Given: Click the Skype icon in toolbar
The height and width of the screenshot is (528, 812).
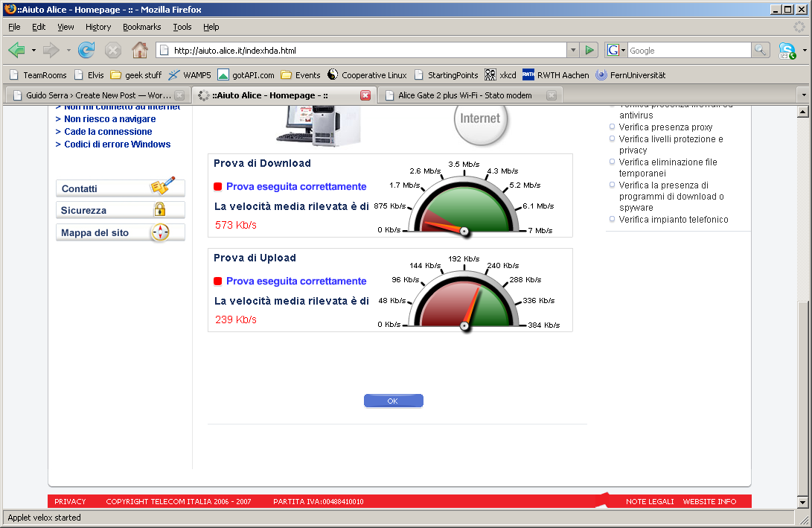Looking at the screenshot, I should 787,50.
